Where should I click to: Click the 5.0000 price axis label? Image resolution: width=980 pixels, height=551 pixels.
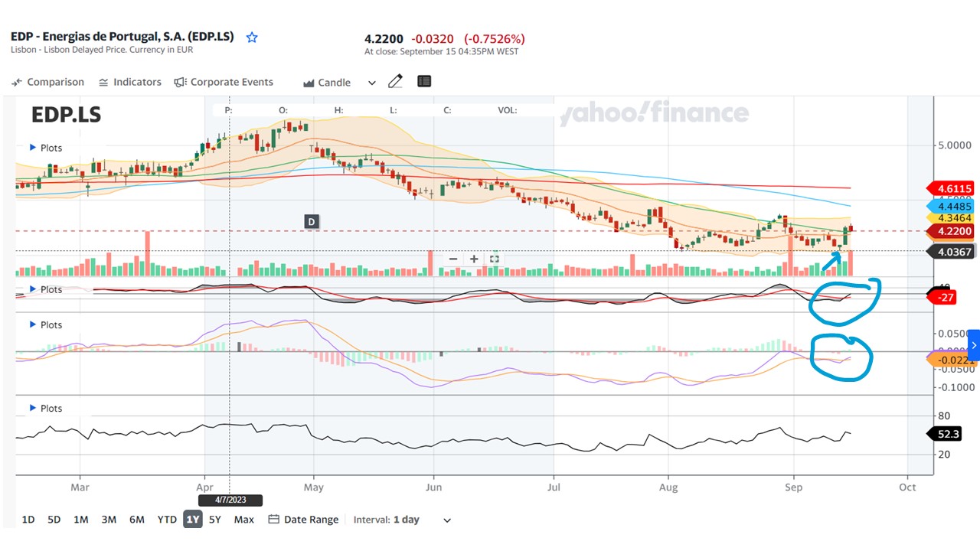coord(955,145)
